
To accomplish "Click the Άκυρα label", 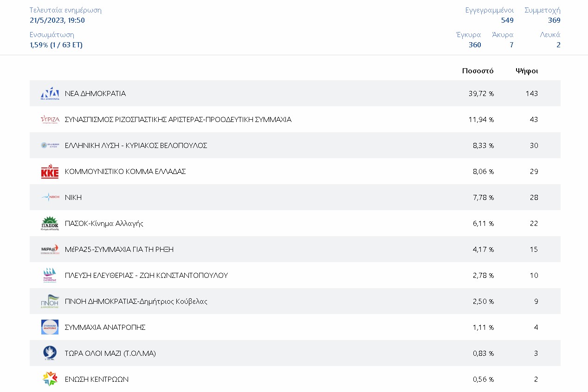I will tap(503, 35).
